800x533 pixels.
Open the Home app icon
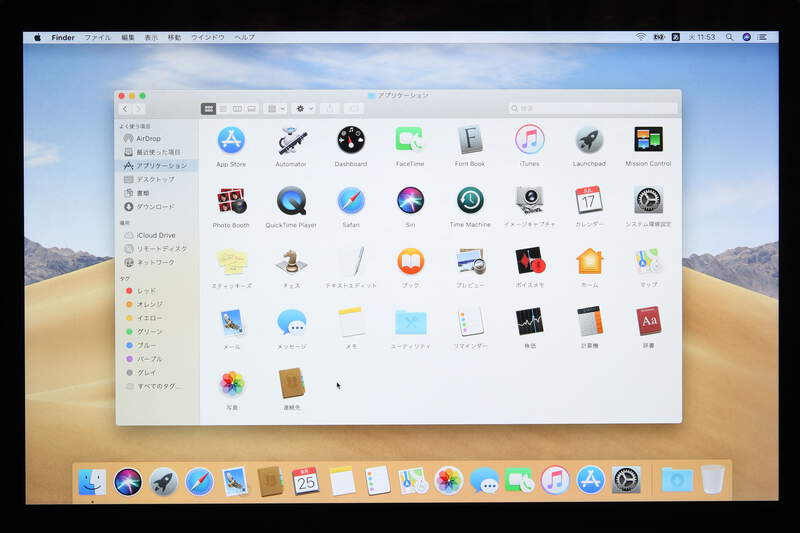[x=590, y=261]
